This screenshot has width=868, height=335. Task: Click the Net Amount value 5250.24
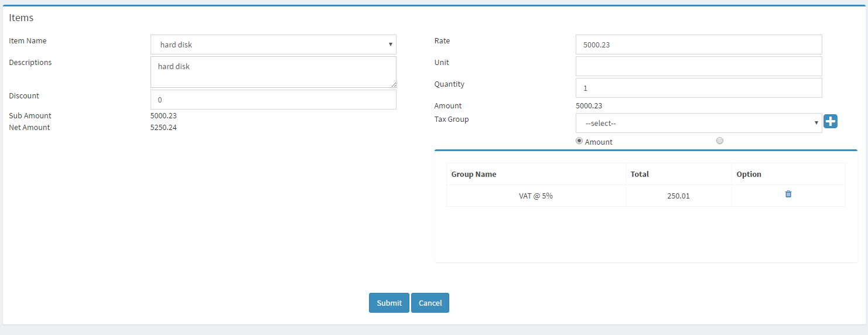coord(163,127)
